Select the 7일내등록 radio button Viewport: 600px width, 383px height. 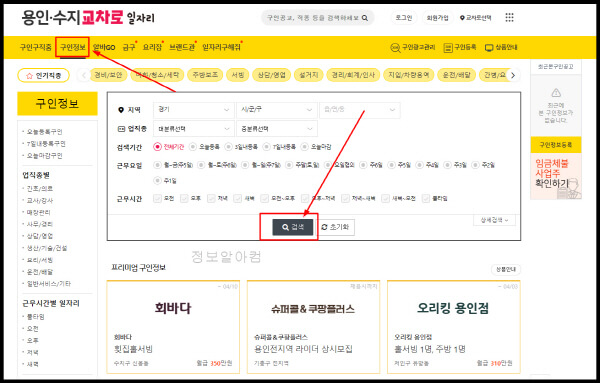coord(266,147)
